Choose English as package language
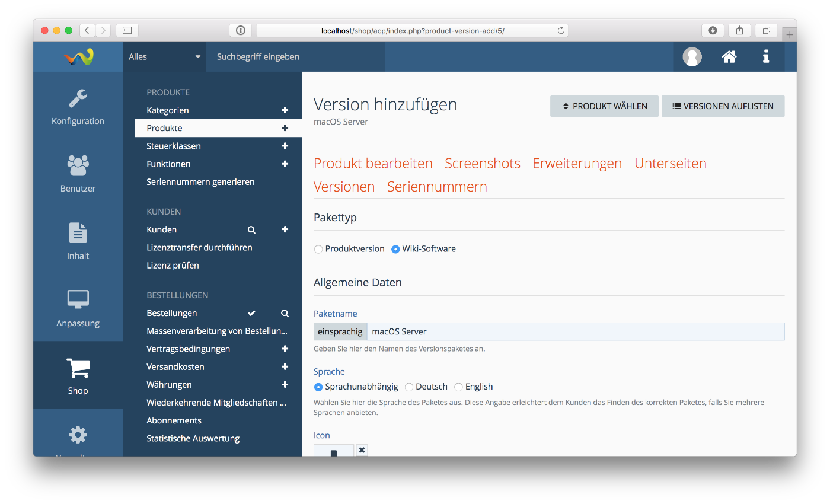This screenshot has height=504, width=830. pyautogui.click(x=458, y=387)
